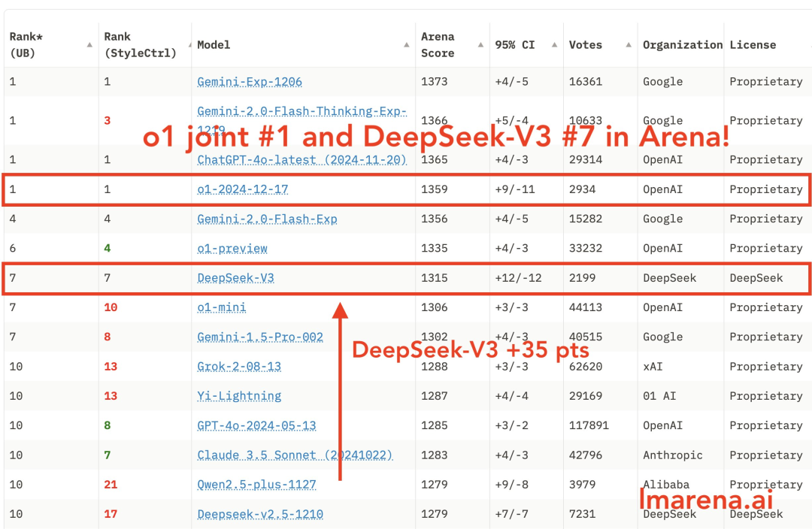Viewport: 812px width, 529px height.
Task: Sort by Rank (UB) column arrow
Action: (x=89, y=45)
